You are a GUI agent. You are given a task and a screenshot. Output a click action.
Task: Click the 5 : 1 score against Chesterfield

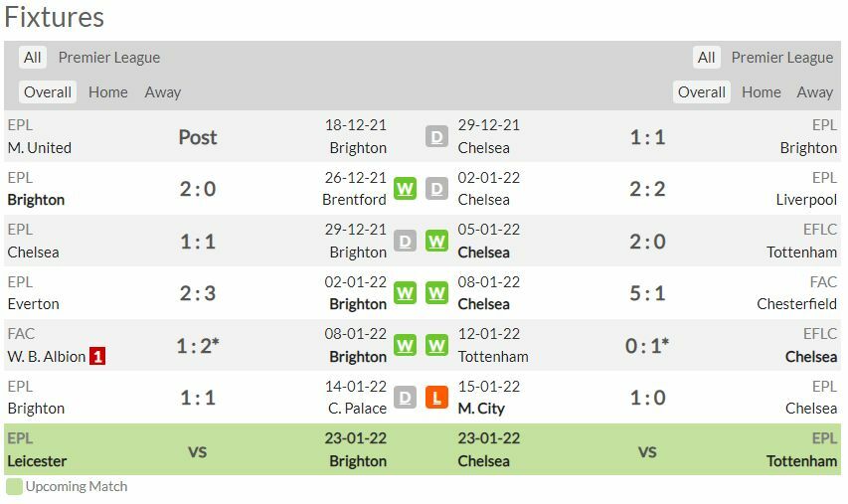pos(647,293)
